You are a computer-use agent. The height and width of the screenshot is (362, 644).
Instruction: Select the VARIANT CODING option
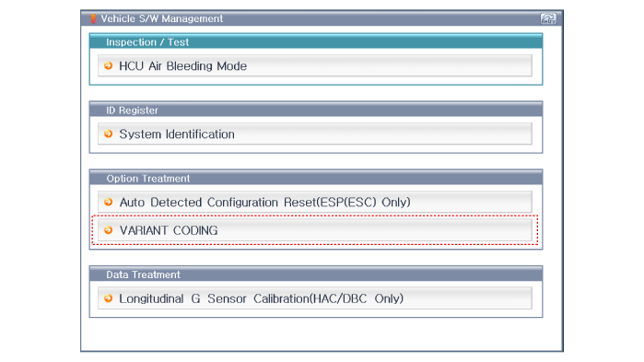pos(314,230)
